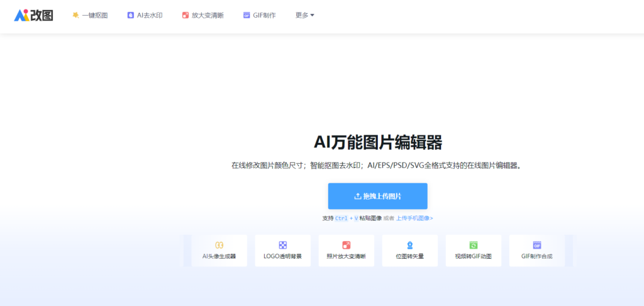Click the 放大变清晰 icon in top bar

click(x=186, y=15)
